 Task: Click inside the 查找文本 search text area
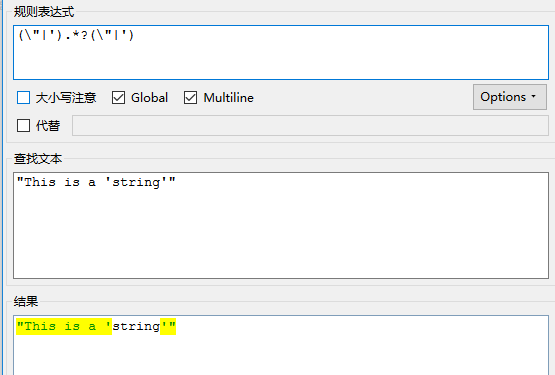[281, 226]
